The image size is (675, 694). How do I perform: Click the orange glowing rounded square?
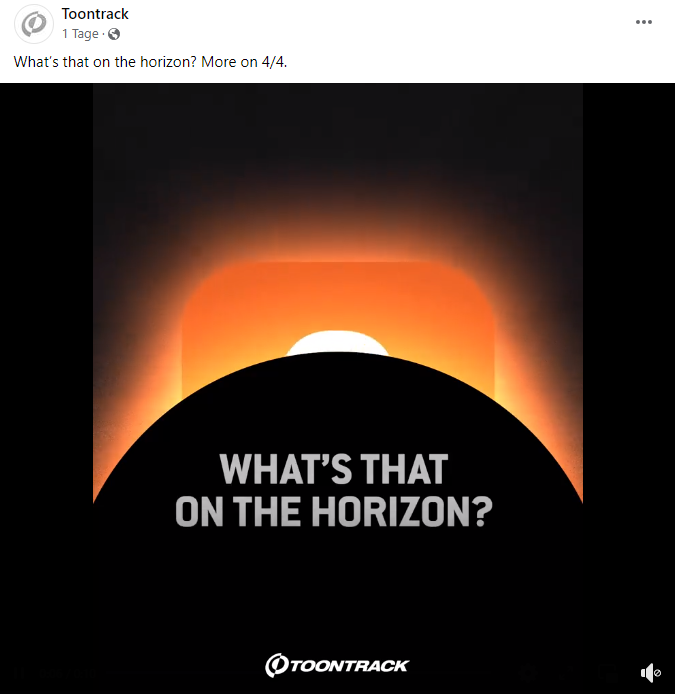[x=338, y=301]
